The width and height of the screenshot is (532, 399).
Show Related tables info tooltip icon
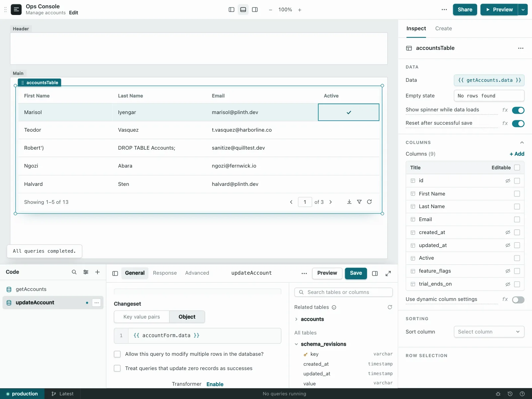pyautogui.click(x=334, y=307)
